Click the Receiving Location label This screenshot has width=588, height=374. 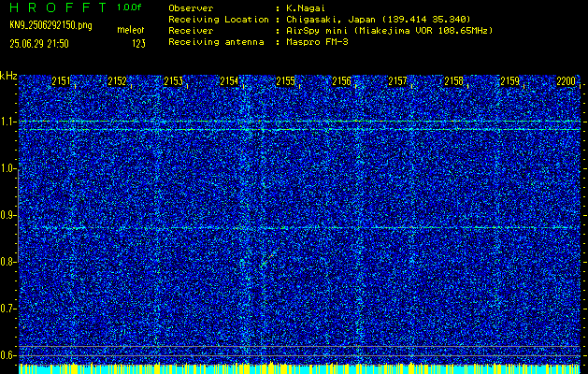(219, 19)
